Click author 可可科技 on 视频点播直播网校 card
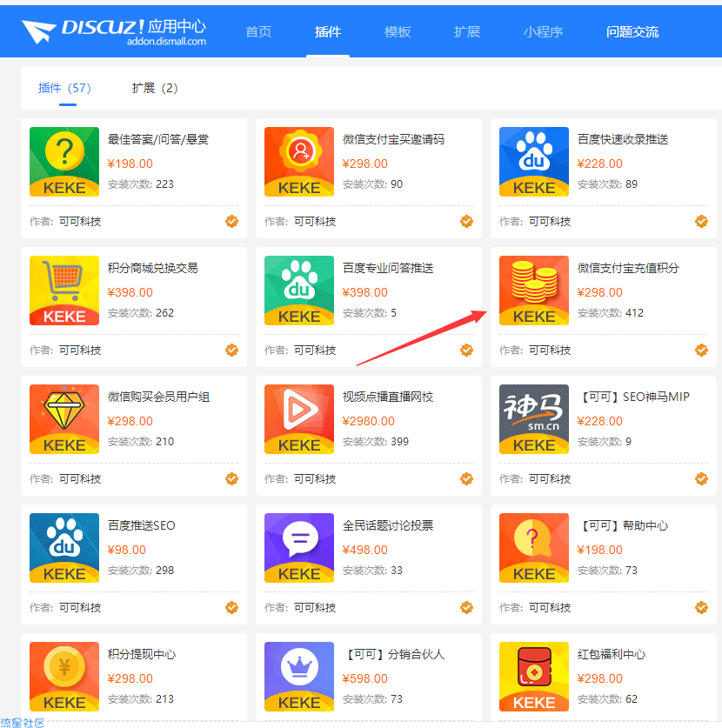The image size is (722, 728). click(315, 478)
